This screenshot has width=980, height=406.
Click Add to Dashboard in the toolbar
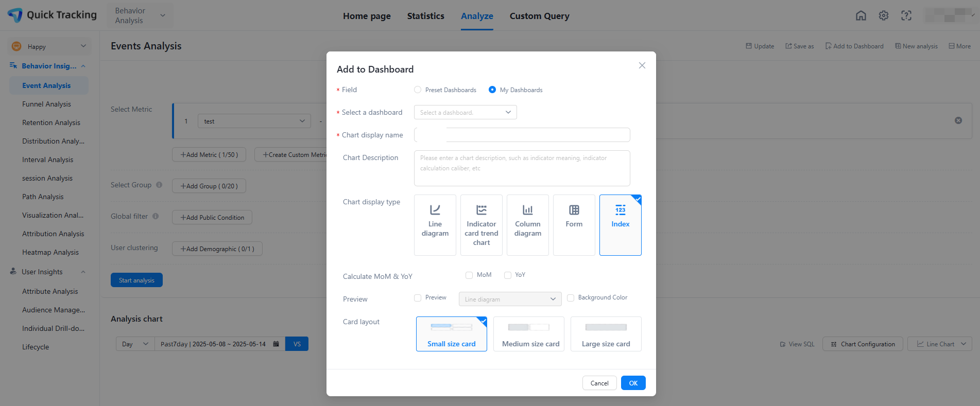[854, 46]
